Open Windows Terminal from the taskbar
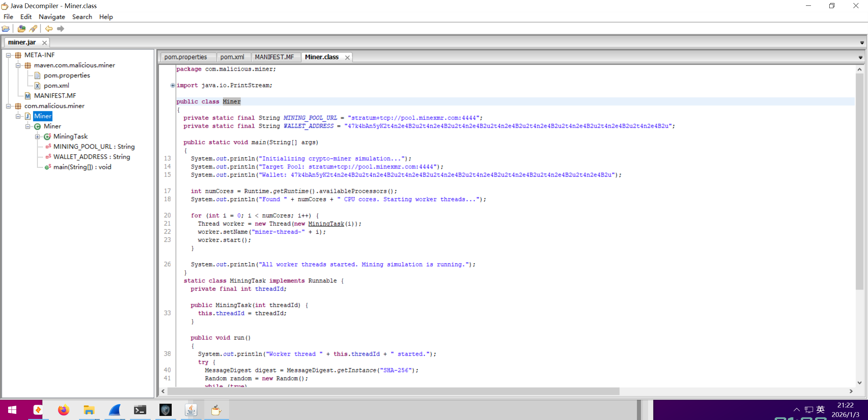 pyautogui.click(x=139, y=410)
